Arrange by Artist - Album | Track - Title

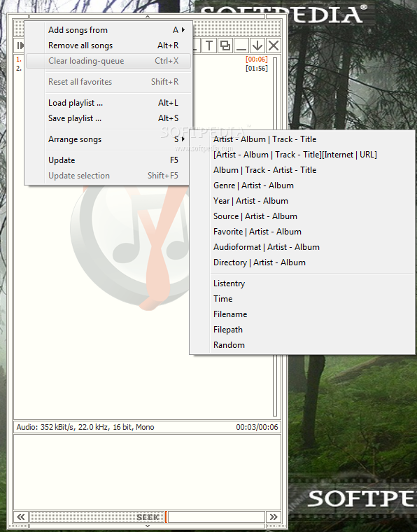(302, 139)
